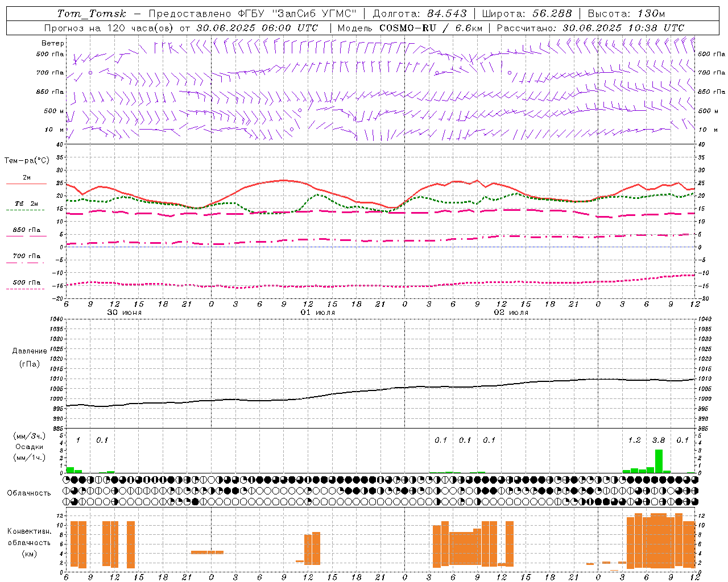Click the (гПа) unit label under Давление

click(x=30, y=364)
